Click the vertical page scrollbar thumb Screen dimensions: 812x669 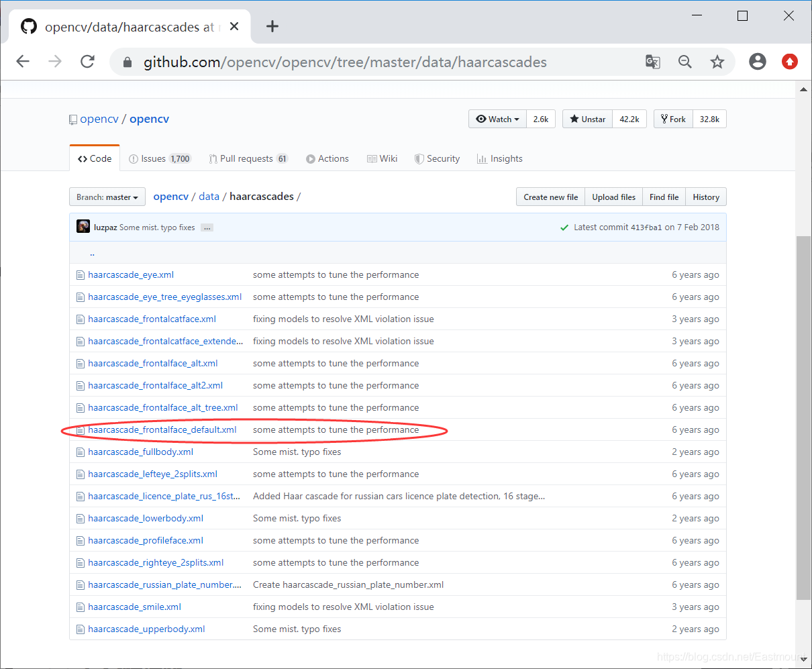pyautogui.click(x=803, y=417)
